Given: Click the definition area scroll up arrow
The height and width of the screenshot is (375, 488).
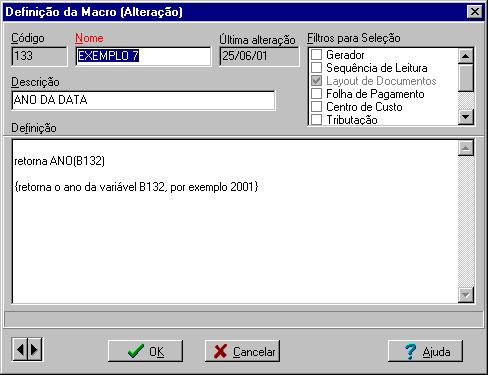Looking at the screenshot, I should click(466, 148).
